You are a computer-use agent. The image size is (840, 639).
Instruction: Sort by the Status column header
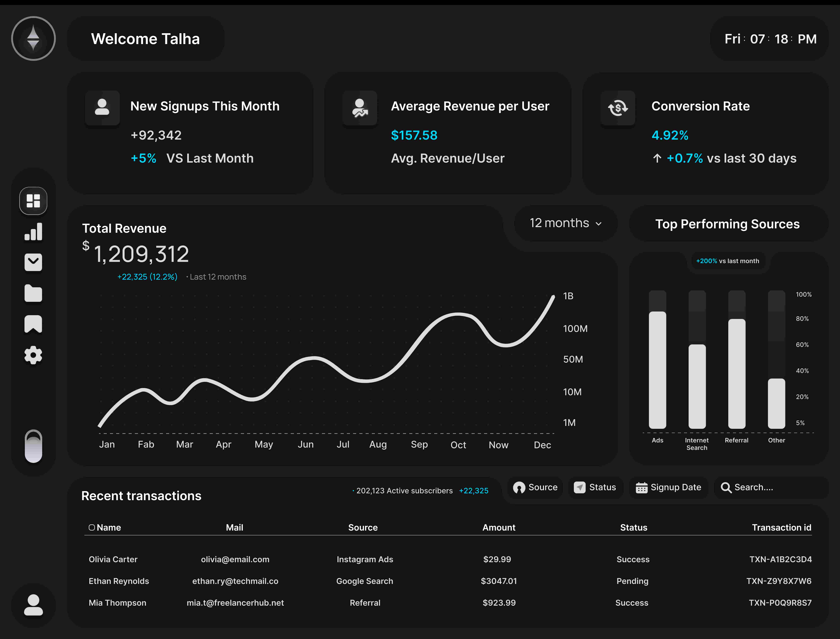[x=634, y=528]
